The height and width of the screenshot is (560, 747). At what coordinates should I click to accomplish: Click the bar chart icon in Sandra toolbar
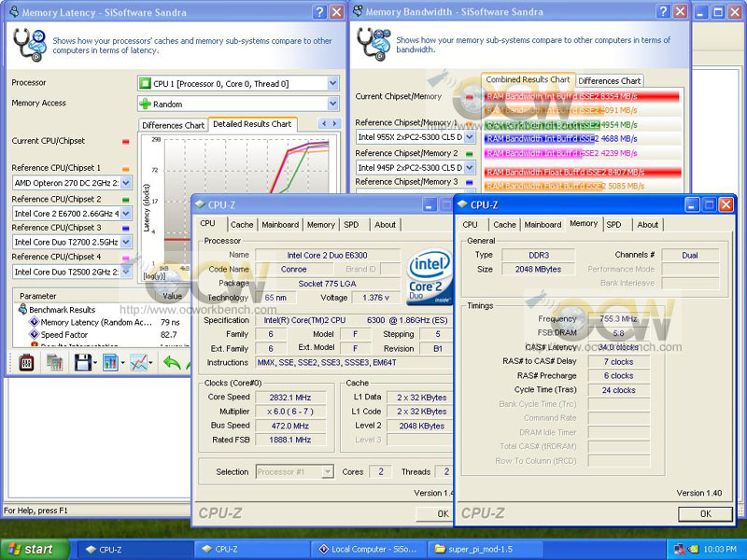(110, 363)
